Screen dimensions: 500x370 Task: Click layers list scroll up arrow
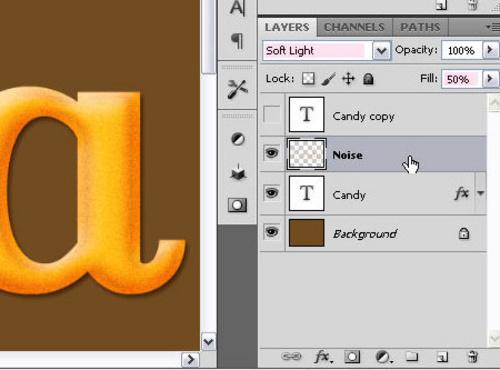pyautogui.click(x=494, y=103)
